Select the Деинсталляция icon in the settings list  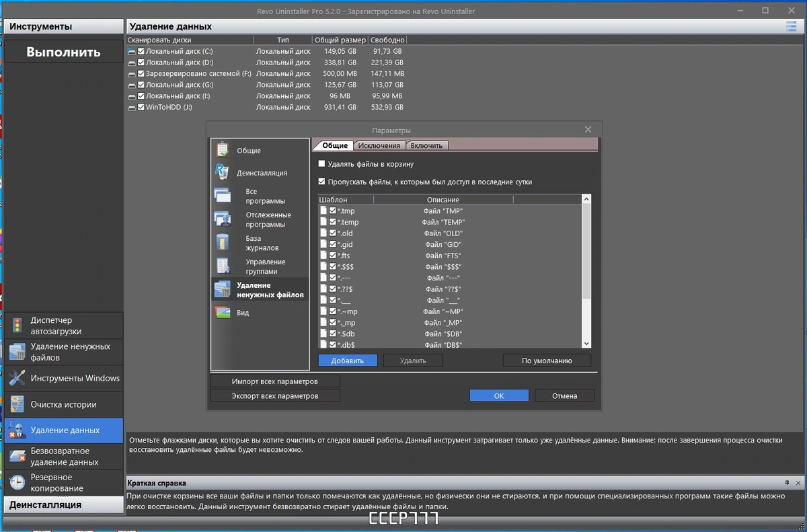click(222, 172)
